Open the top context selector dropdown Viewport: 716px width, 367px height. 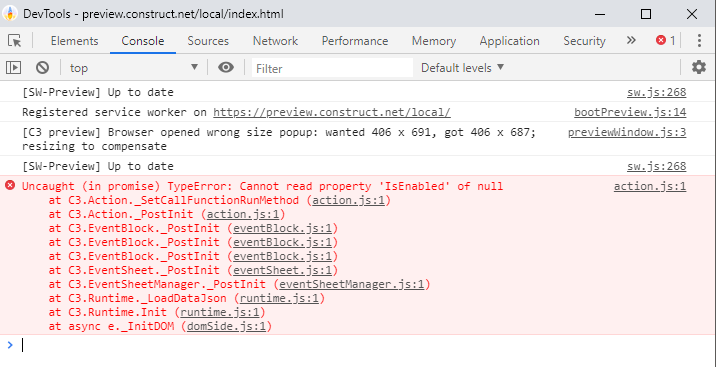click(133, 68)
